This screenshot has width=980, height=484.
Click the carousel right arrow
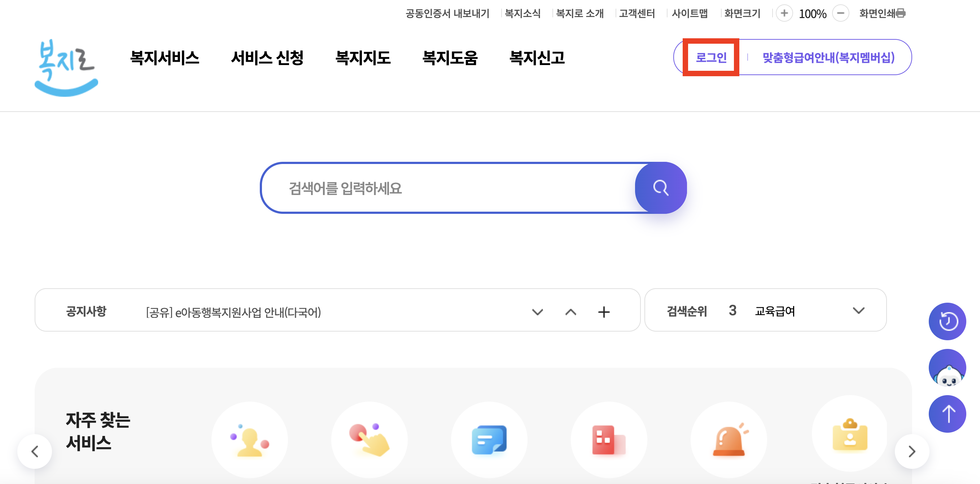click(x=912, y=451)
